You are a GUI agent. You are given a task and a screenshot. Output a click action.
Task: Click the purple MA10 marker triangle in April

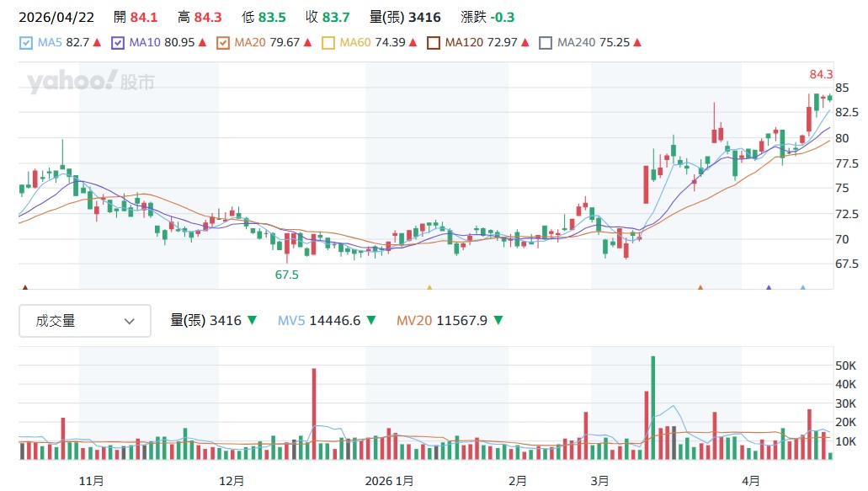click(x=769, y=289)
